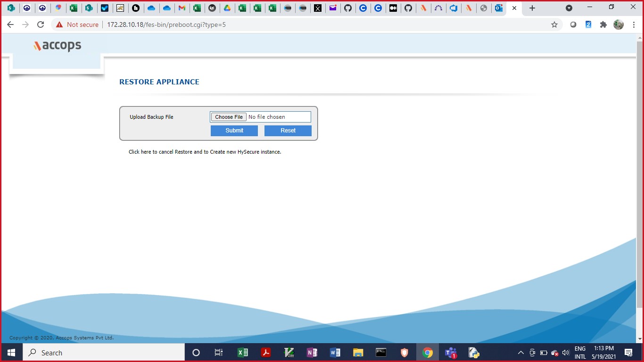Open Task View on taskbar
The height and width of the screenshot is (362, 644).
pyautogui.click(x=219, y=353)
